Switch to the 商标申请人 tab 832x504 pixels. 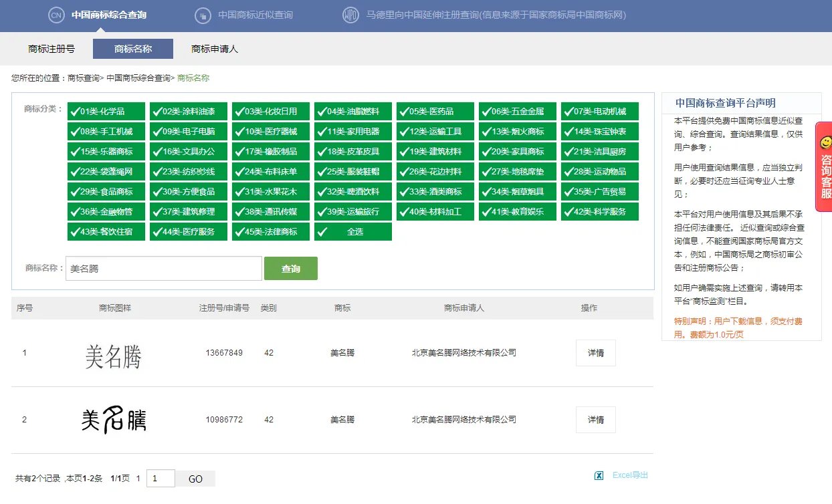coord(215,48)
